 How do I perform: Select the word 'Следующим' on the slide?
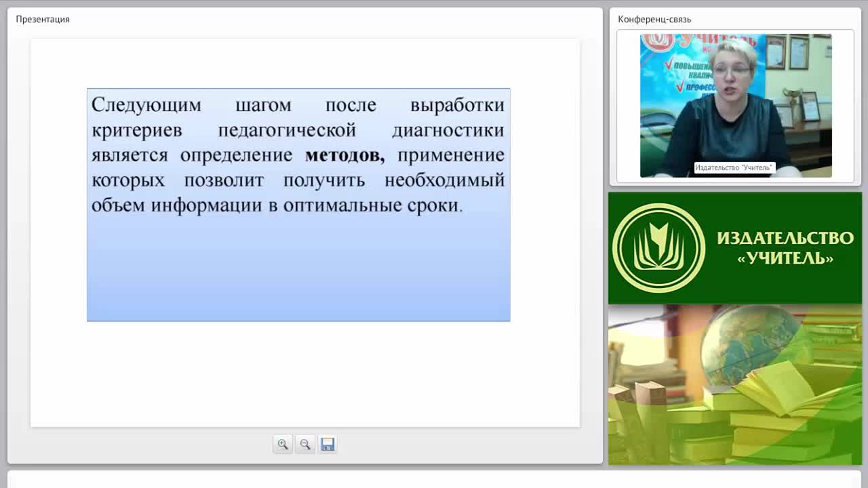[146, 106]
